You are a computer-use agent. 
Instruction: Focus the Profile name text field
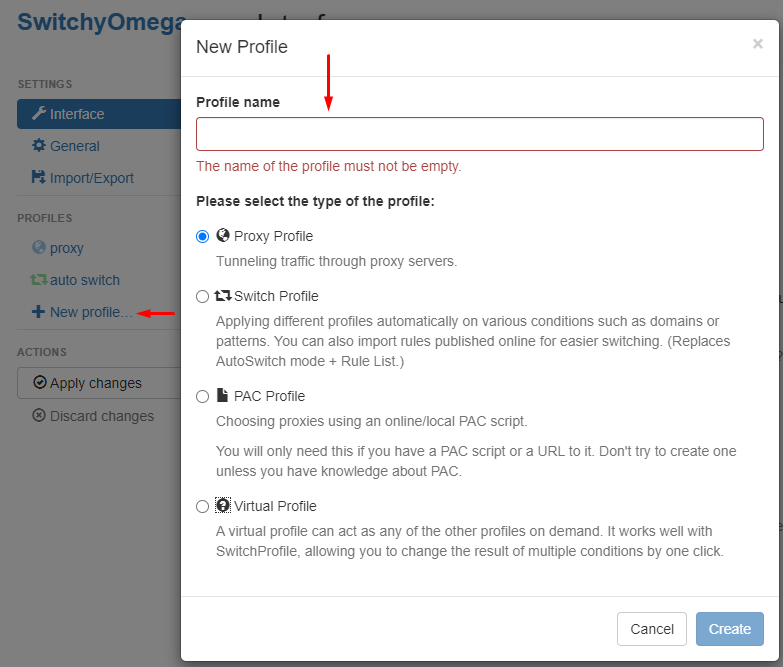pyautogui.click(x=479, y=134)
